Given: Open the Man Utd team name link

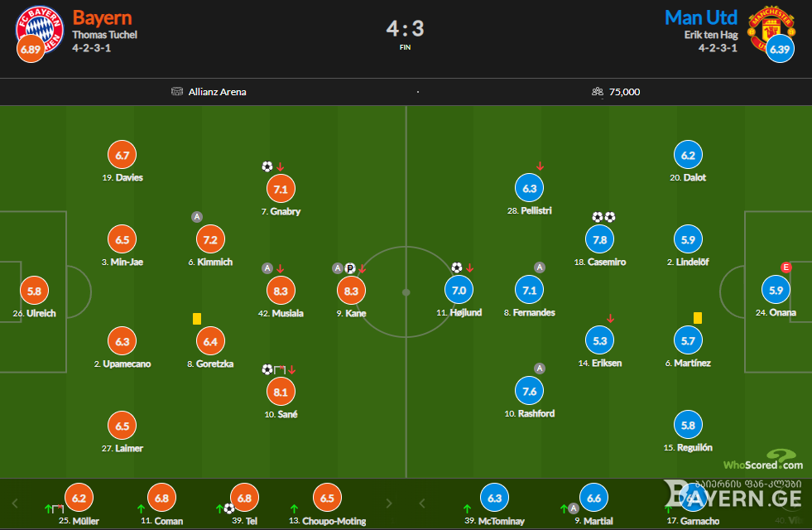Looking at the screenshot, I should [x=700, y=17].
